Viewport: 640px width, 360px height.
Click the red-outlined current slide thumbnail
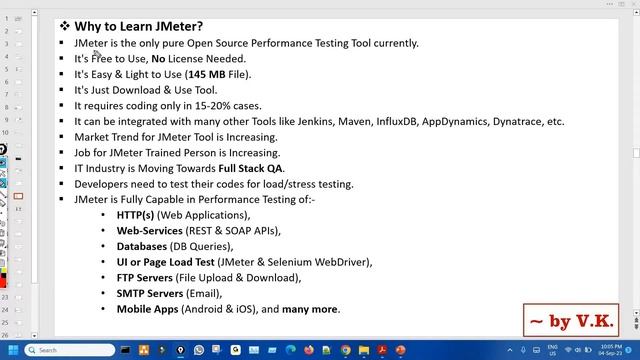[x=18, y=196]
